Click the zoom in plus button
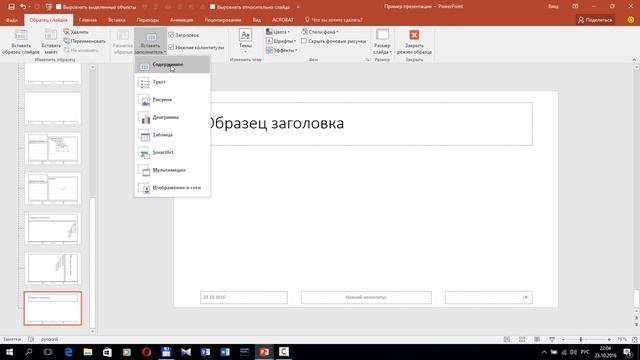640x360 pixels. click(x=609, y=340)
